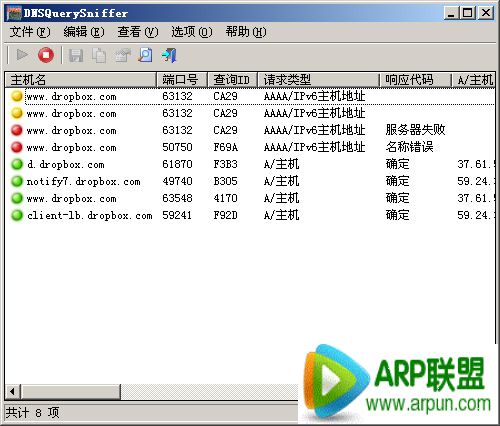Click query ID B305
500x426 pixels.
pyautogui.click(x=226, y=181)
